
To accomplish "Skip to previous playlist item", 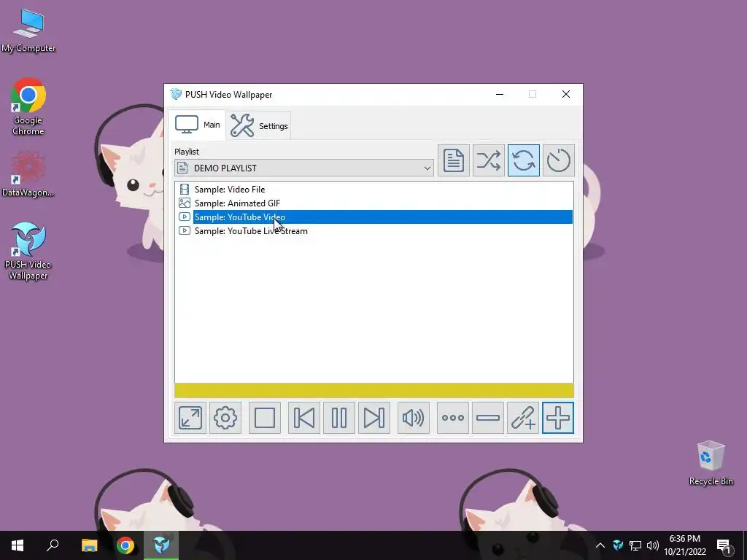I will (x=304, y=418).
